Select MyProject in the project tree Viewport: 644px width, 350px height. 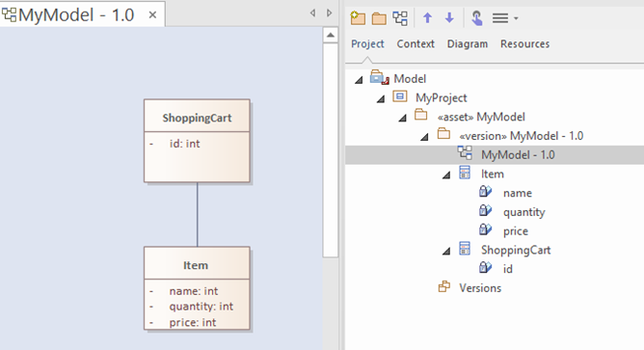click(442, 97)
